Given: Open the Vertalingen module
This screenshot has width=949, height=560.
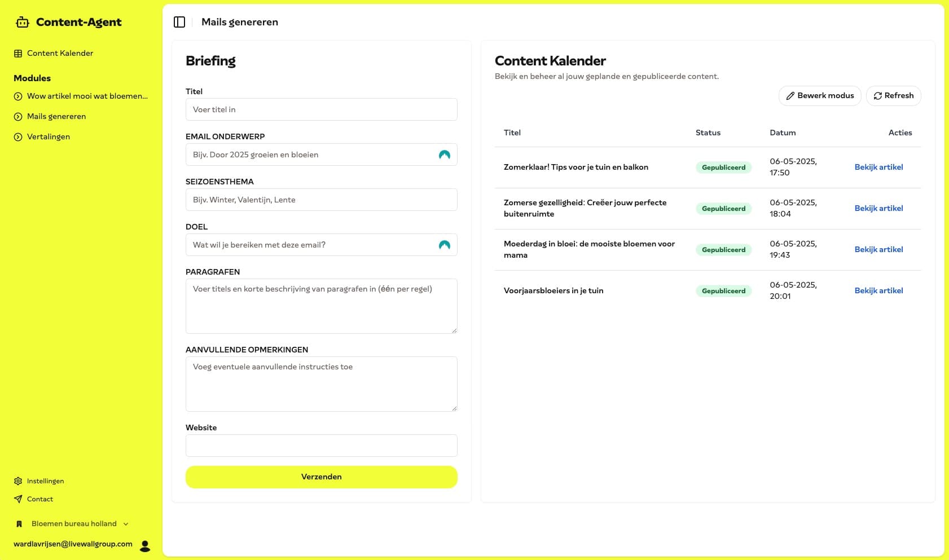Looking at the screenshot, I should tap(49, 136).
